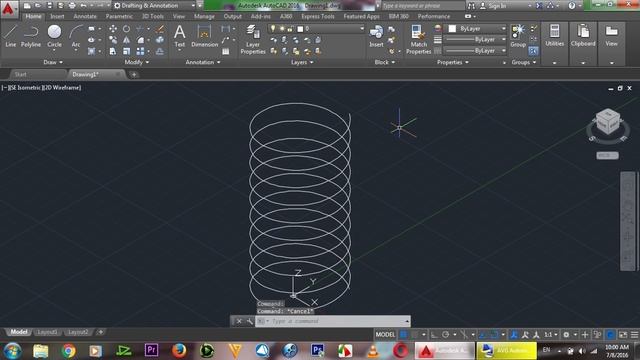The height and width of the screenshot is (360, 640).
Task: Open the linetype ByLayer dropdown
Action: (x=475, y=51)
